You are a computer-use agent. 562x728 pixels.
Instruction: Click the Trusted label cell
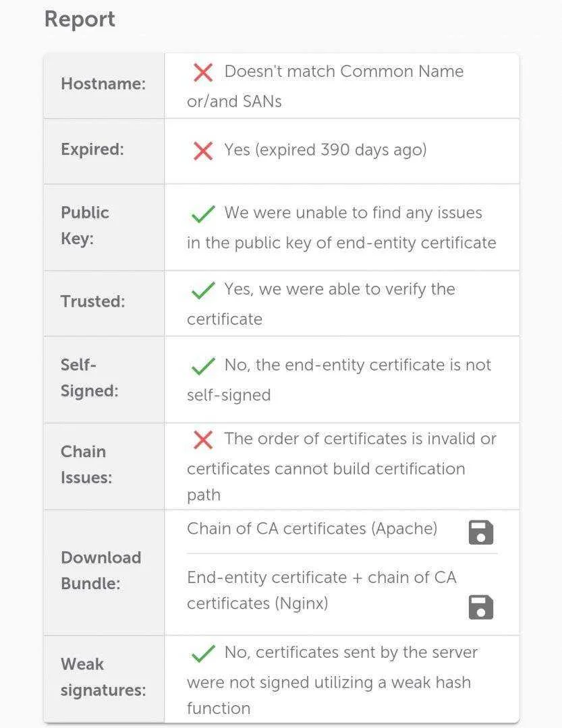(x=104, y=303)
